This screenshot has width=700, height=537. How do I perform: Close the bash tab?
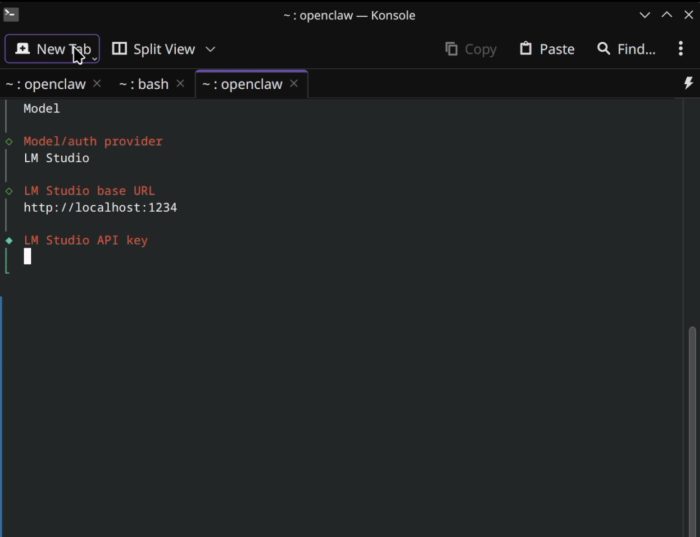(180, 84)
